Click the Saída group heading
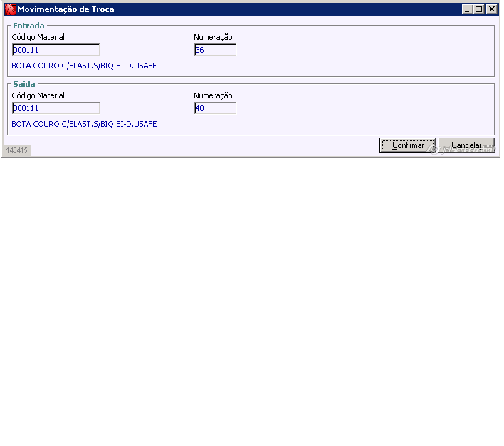Screen dimensions: 504x446 point(24,84)
